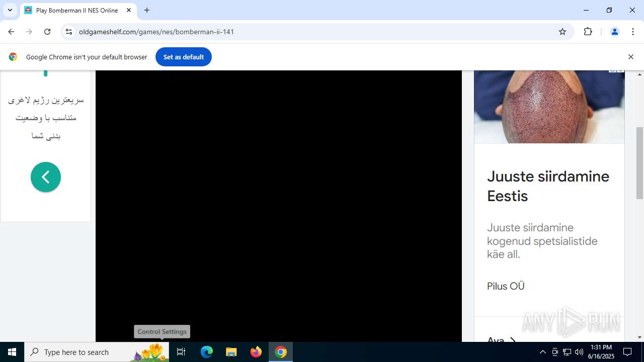Reload the current page
The width and height of the screenshot is (644, 362).
click(x=47, y=32)
